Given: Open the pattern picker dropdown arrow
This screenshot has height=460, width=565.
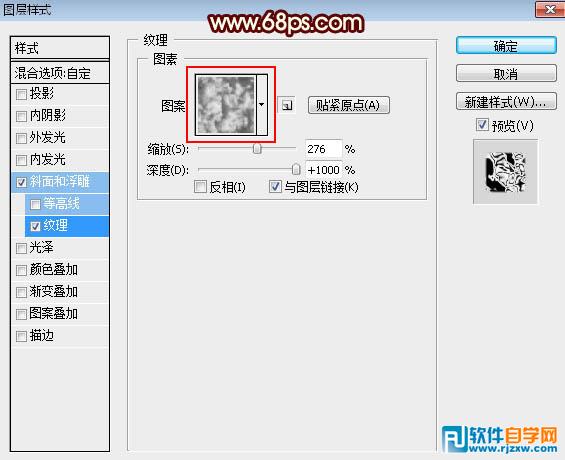Looking at the screenshot, I should pyautogui.click(x=262, y=105).
